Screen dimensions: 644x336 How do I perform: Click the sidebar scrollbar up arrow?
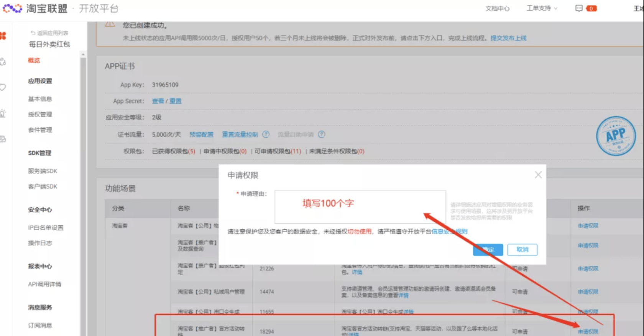pos(83,55)
